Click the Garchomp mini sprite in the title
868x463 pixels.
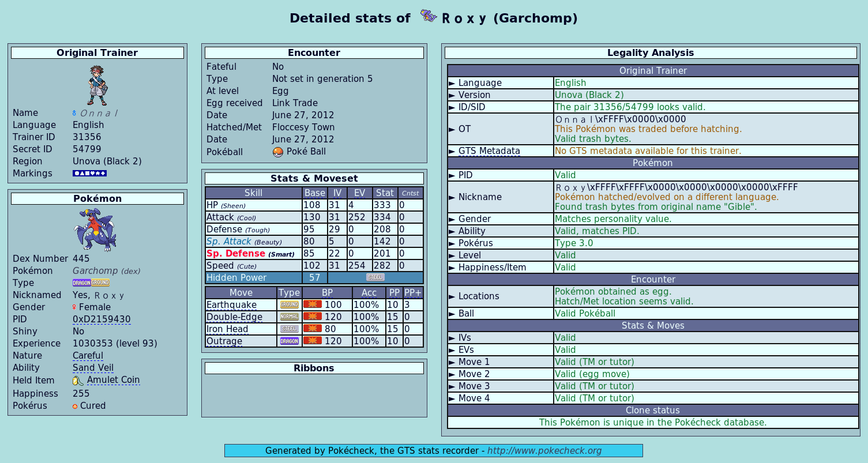(429, 16)
